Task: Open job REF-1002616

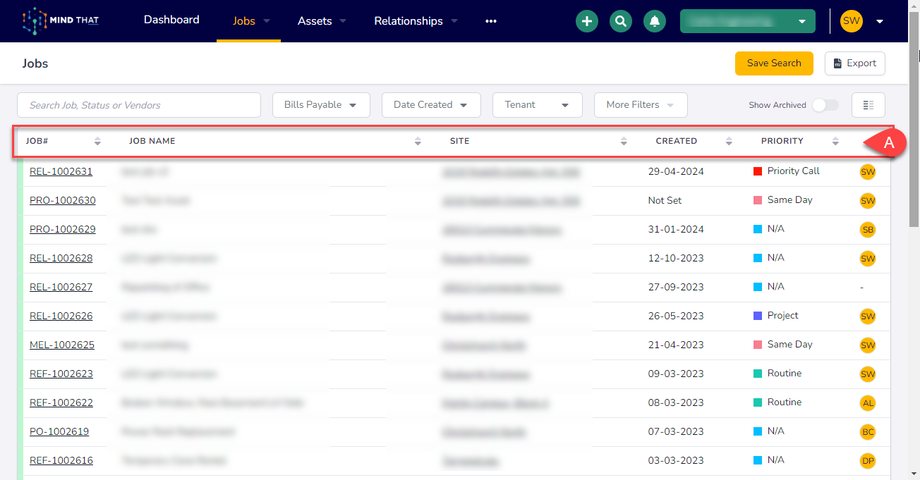Action: tap(62, 461)
